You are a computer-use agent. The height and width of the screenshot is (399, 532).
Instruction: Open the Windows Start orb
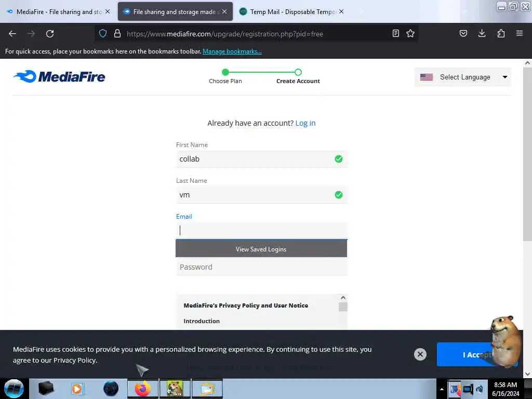click(x=14, y=389)
